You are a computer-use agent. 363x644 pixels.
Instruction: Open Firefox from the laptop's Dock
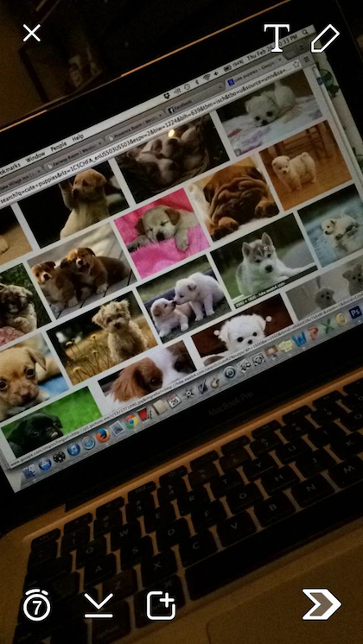click(x=102, y=435)
